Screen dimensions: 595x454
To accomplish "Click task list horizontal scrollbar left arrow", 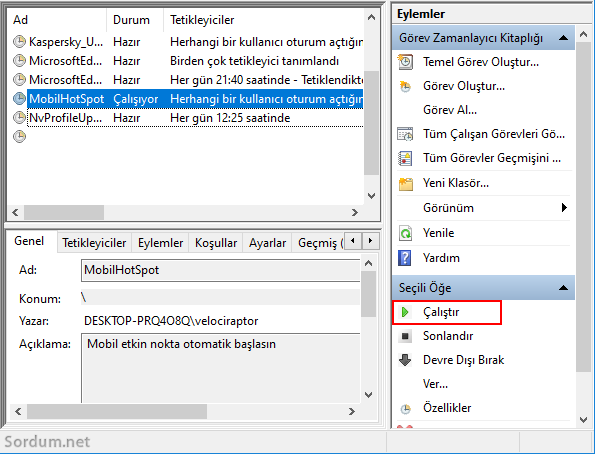I will pos(16,213).
